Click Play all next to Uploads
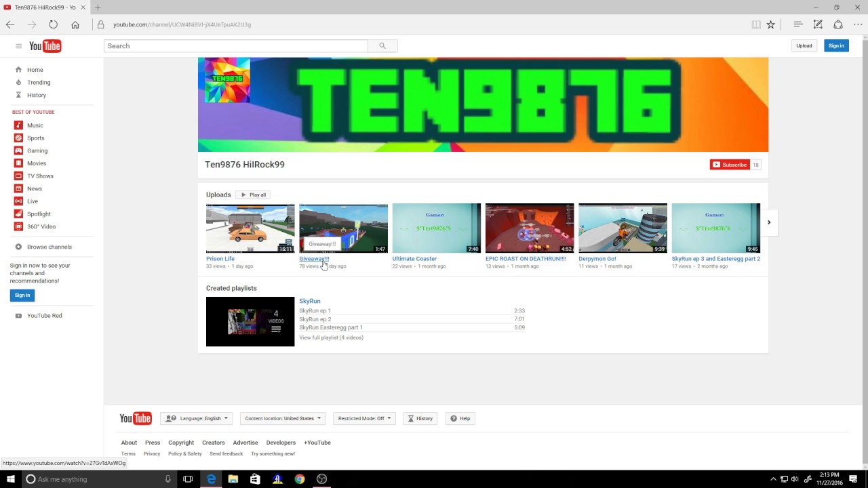Image resolution: width=868 pixels, height=488 pixels. click(x=254, y=195)
